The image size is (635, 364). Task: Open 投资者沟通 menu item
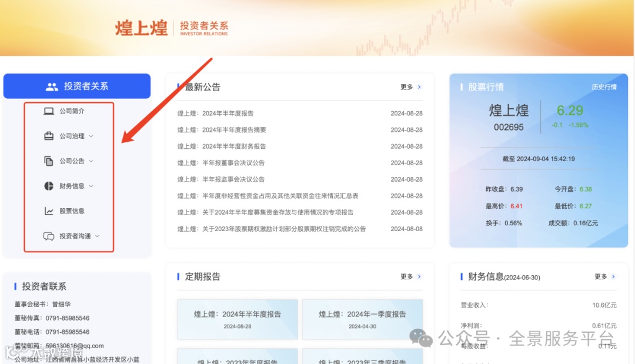(75, 236)
